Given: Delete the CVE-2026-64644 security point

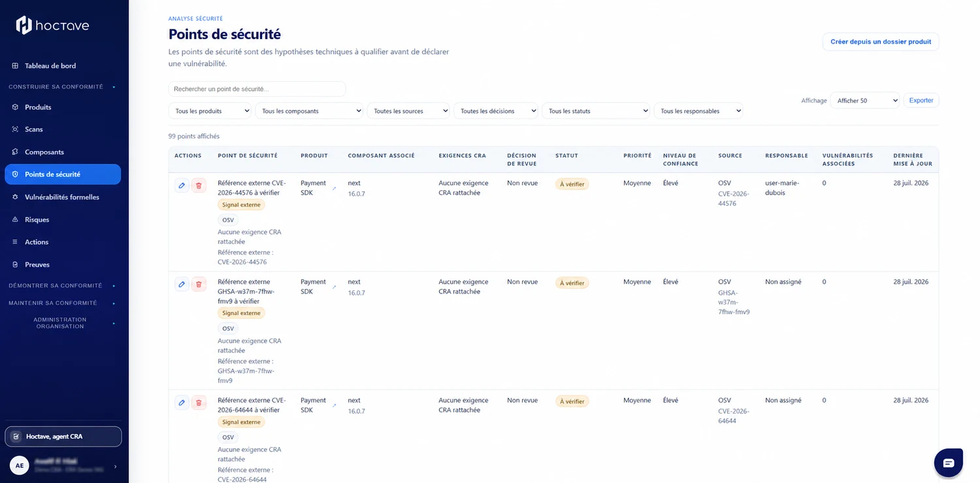Looking at the screenshot, I should coord(199,403).
